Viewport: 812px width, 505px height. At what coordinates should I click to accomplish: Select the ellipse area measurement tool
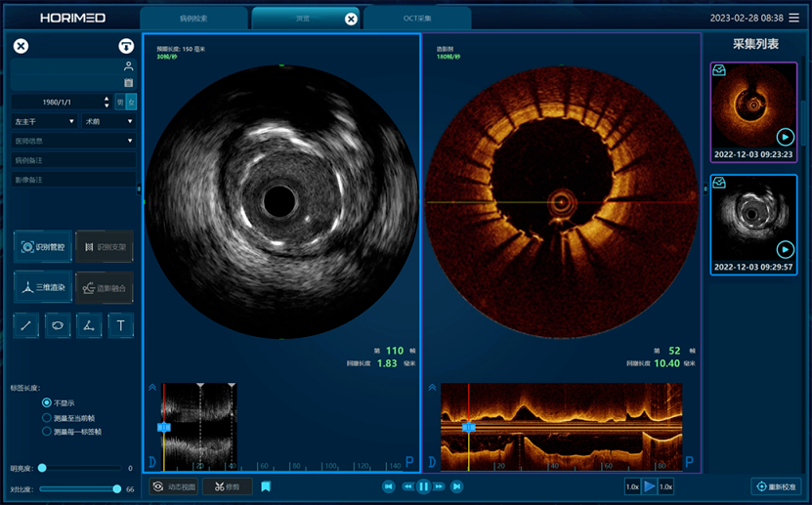coord(58,325)
